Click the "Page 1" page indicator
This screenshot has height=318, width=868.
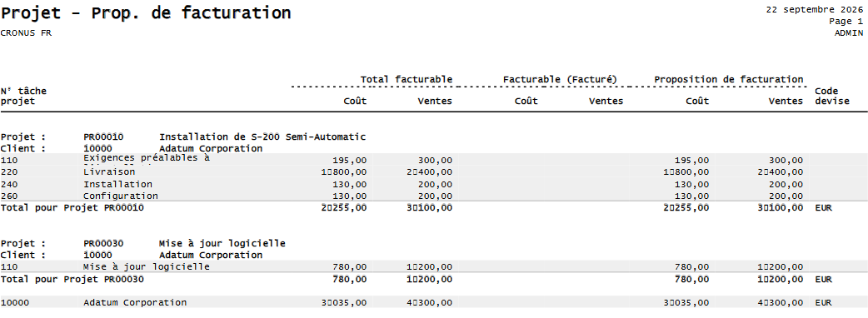pos(846,22)
